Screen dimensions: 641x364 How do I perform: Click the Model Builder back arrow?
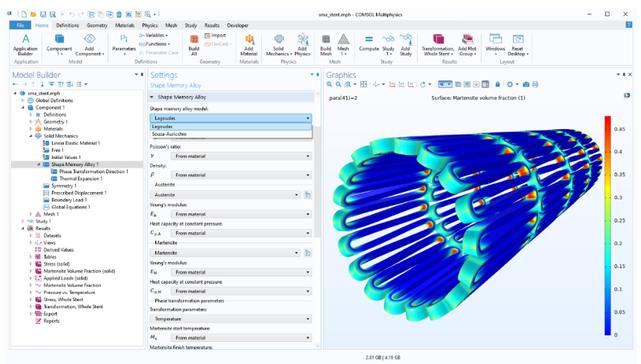(15, 84)
